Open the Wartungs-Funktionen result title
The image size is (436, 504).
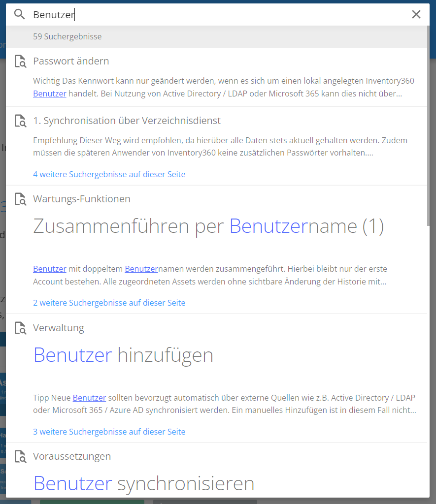82,199
